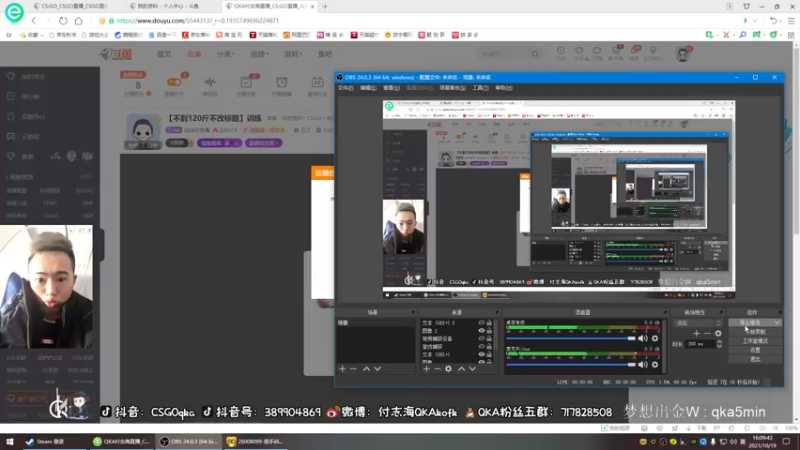The height and width of the screenshot is (450, 800).
Task: Open Douyu followed heart icon in header
Action: 579,51
